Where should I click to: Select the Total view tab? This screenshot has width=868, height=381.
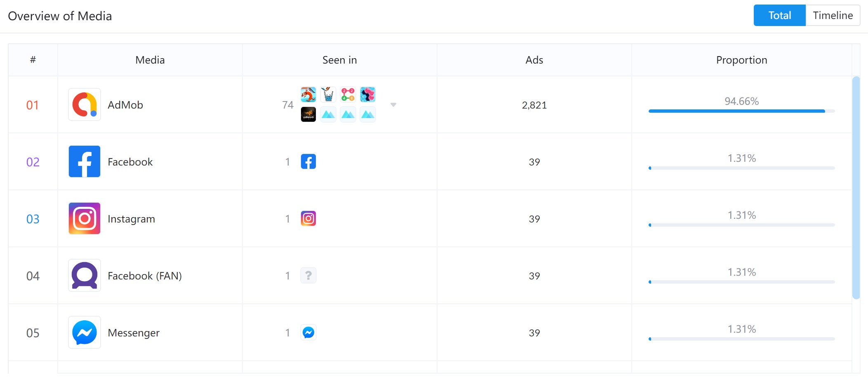point(779,15)
